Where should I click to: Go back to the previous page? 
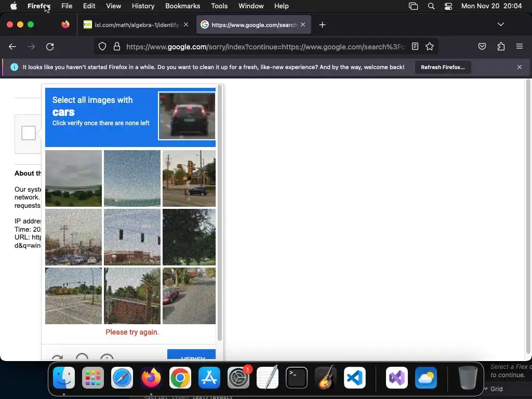click(x=12, y=46)
